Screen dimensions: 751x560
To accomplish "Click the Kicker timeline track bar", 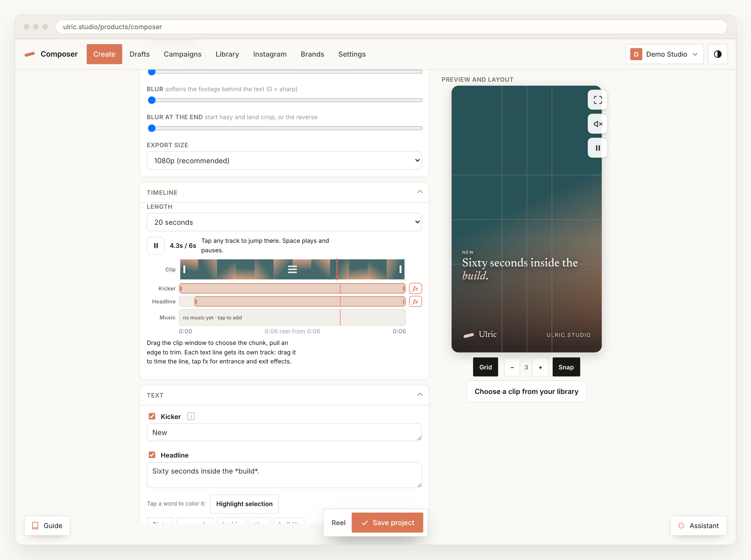I will pos(292,288).
